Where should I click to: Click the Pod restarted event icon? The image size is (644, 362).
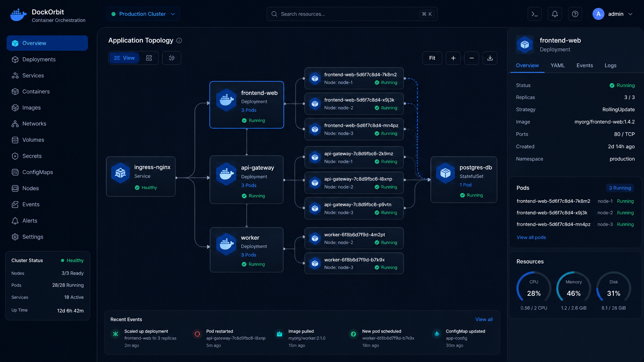coord(197,334)
